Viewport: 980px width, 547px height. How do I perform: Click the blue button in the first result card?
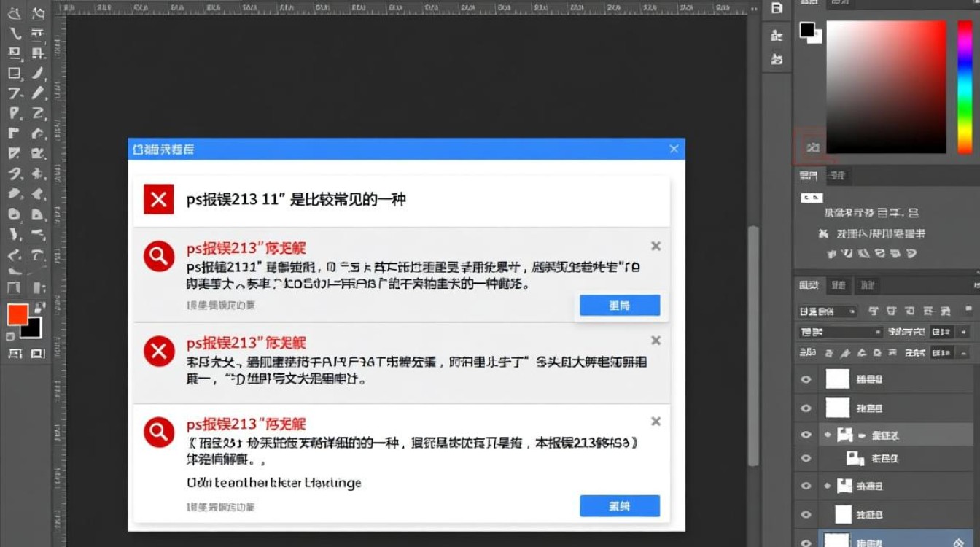(620, 306)
